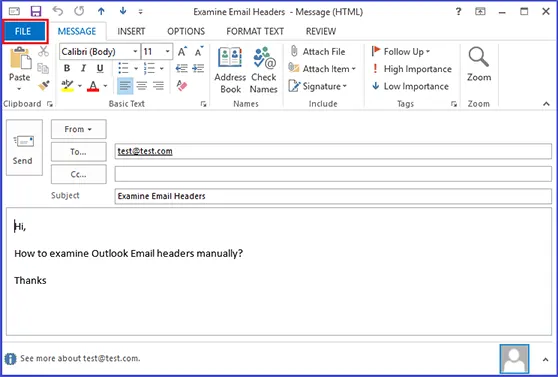Toggle Bold formatting

click(x=67, y=68)
